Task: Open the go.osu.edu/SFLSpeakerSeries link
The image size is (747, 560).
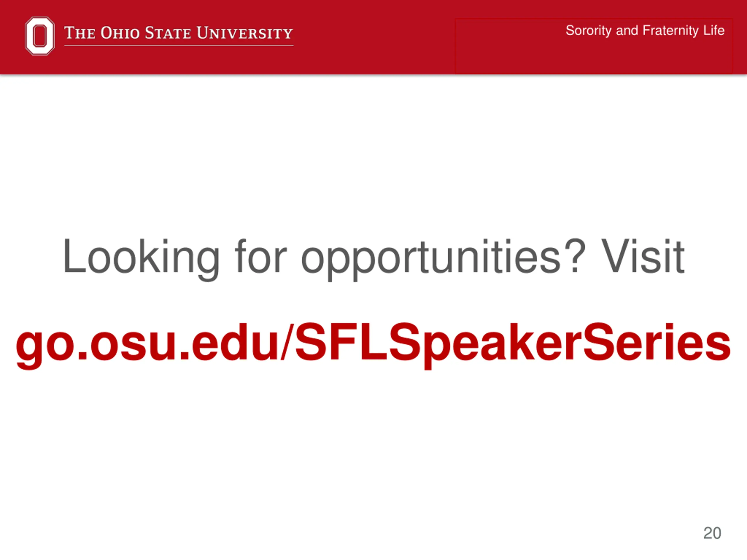Action: pyautogui.click(x=373, y=344)
